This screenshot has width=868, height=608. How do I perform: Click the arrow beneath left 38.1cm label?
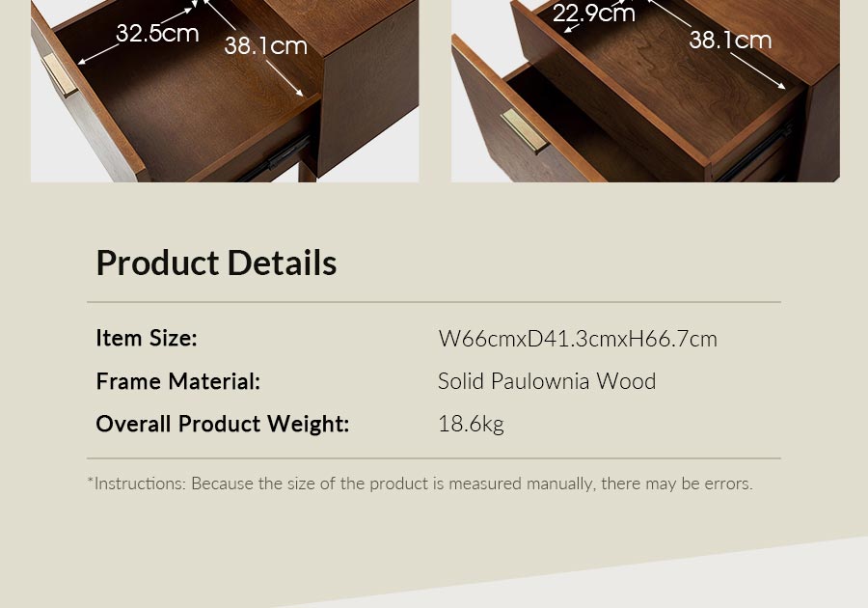click(285, 78)
